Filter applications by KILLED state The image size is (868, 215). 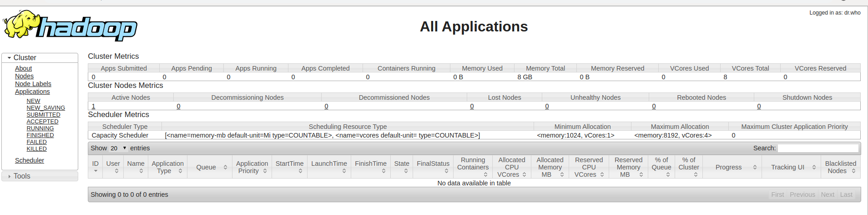coord(36,149)
